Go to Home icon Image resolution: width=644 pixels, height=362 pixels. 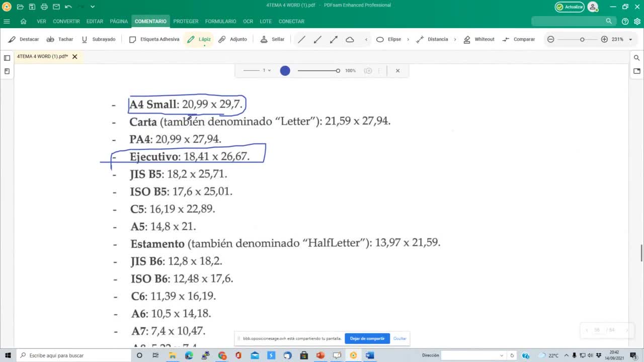(x=23, y=21)
